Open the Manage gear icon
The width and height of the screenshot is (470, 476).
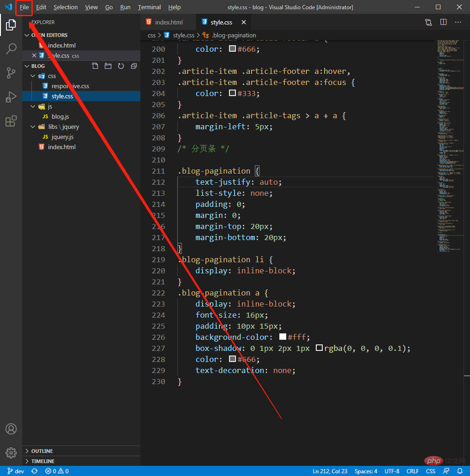tap(11, 452)
